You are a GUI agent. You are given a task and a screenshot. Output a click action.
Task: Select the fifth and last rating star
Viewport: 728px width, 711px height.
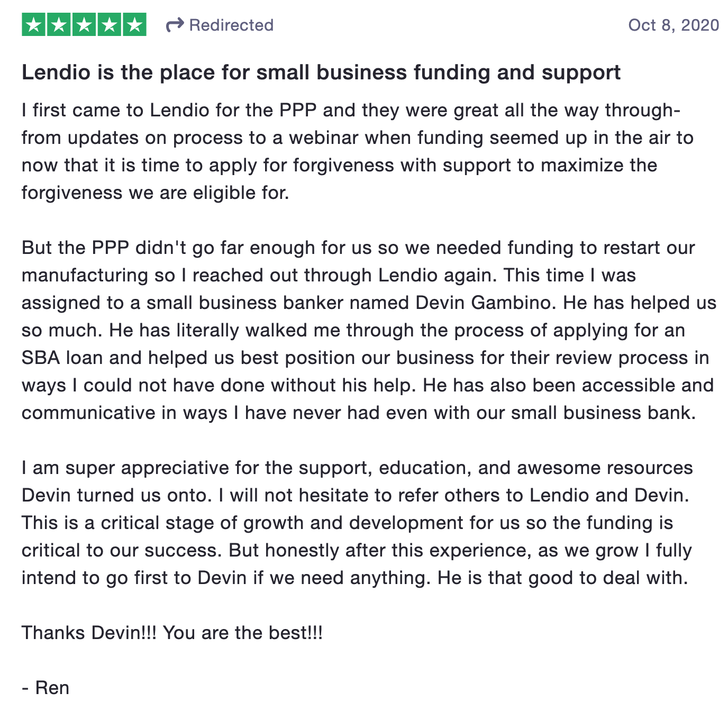point(134,25)
